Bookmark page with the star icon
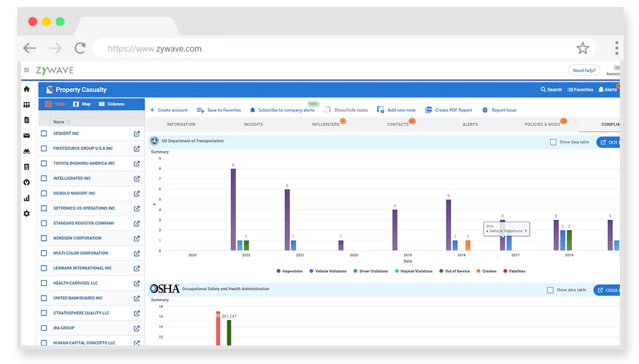 pyautogui.click(x=583, y=49)
